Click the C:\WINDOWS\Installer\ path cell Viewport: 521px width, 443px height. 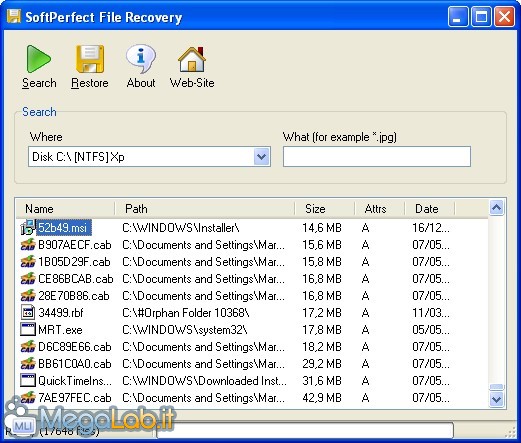point(181,228)
